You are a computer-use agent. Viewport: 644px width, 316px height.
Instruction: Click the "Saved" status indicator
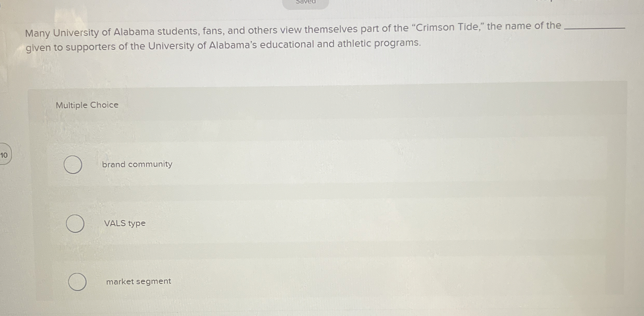pos(305,3)
